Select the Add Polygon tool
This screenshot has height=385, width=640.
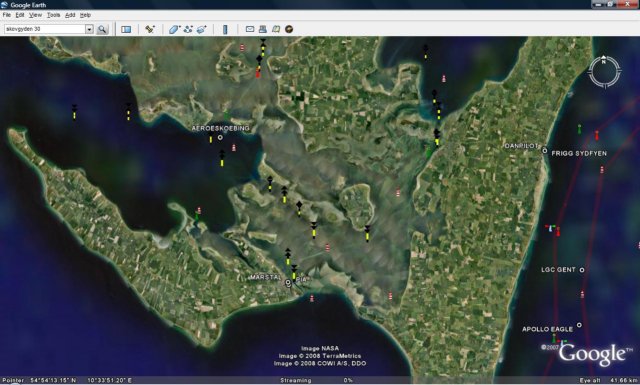pos(174,29)
